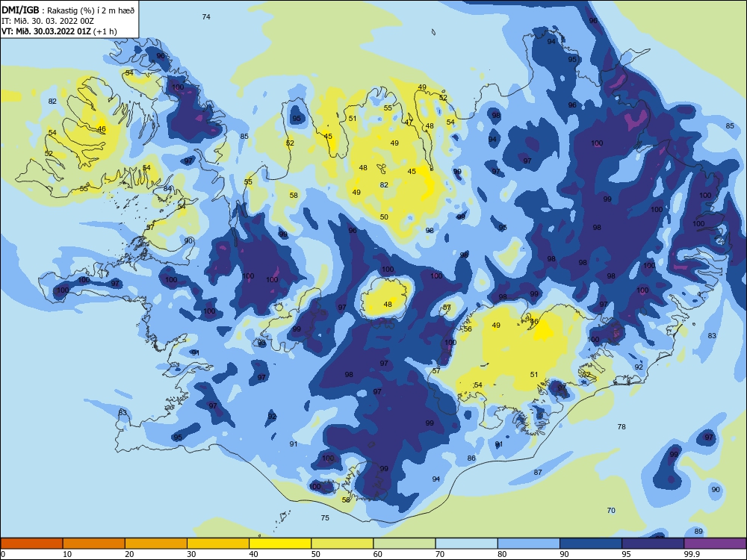The width and height of the screenshot is (747, 560).
Task: Click the dark navy 95–99.9 legend swatch
Action: pos(653,544)
